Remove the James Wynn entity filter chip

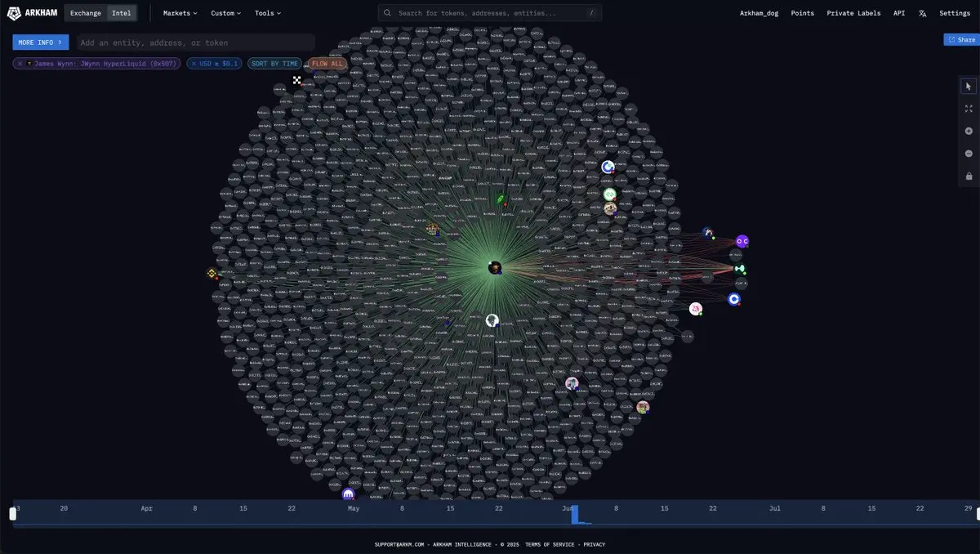(20, 63)
